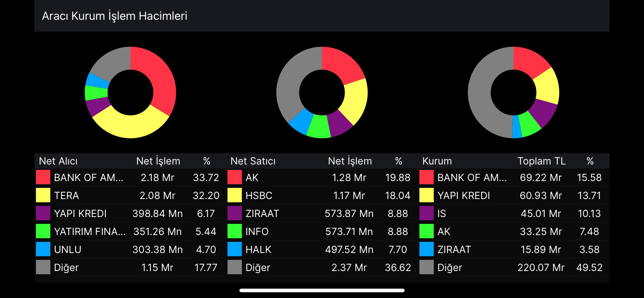Click the yellow segment of the left donut
644x298 pixels.
click(130, 127)
